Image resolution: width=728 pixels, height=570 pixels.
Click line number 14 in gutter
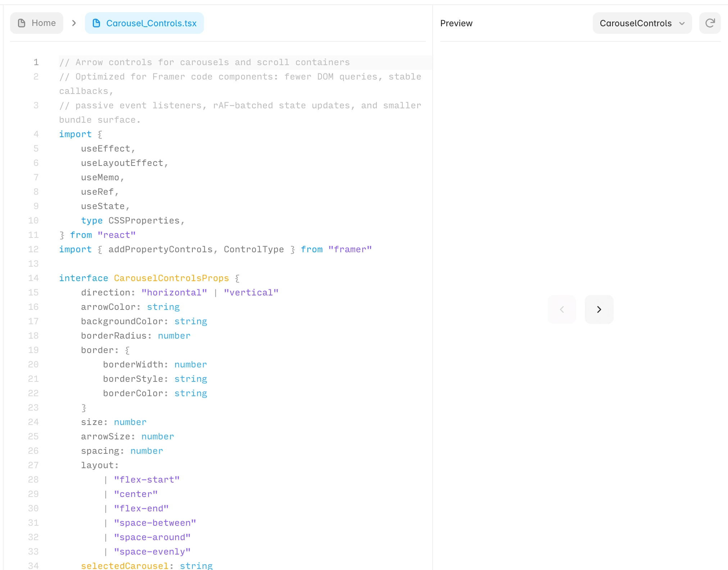pos(33,278)
